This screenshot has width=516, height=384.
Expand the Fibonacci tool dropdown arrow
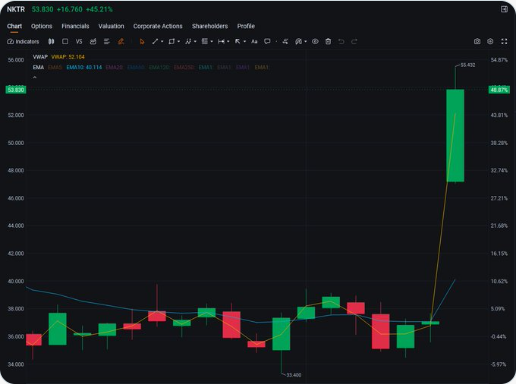pos(212,42)
